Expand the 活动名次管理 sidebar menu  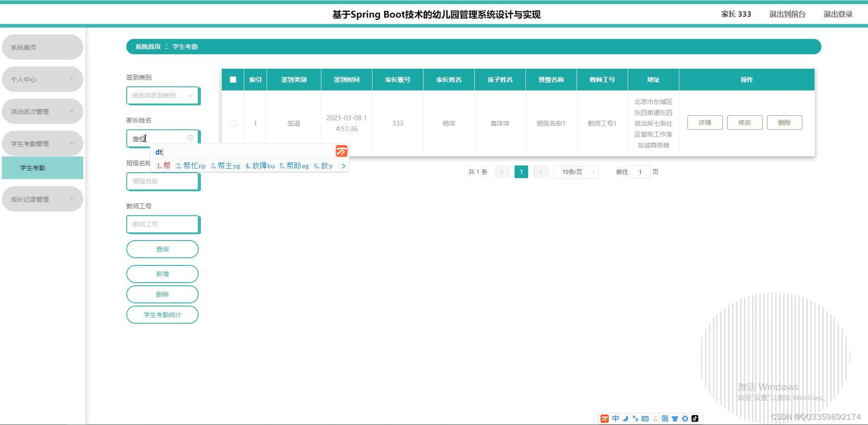43,111
